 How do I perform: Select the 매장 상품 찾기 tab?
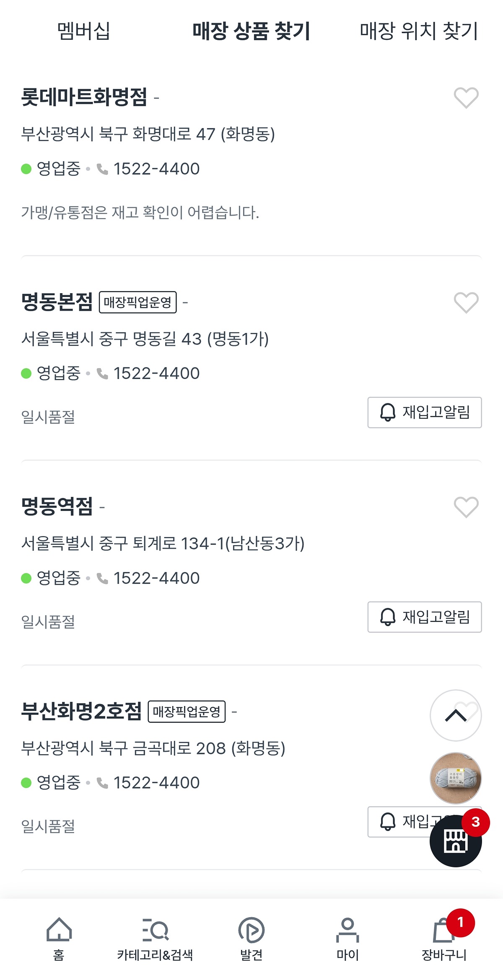[251, 31]
